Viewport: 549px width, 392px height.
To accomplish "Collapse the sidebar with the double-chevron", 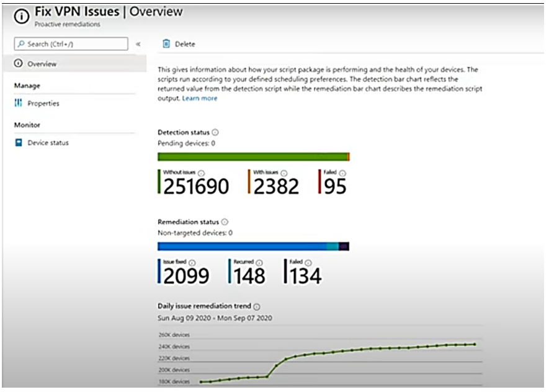I will 138,44.
